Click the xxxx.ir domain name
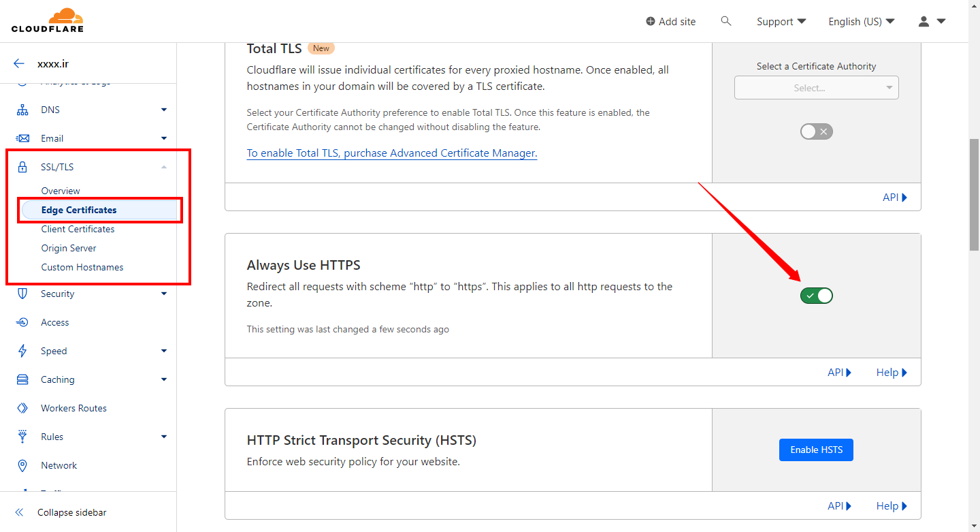Viewport: 980px width, 532px height. point(53,64)
